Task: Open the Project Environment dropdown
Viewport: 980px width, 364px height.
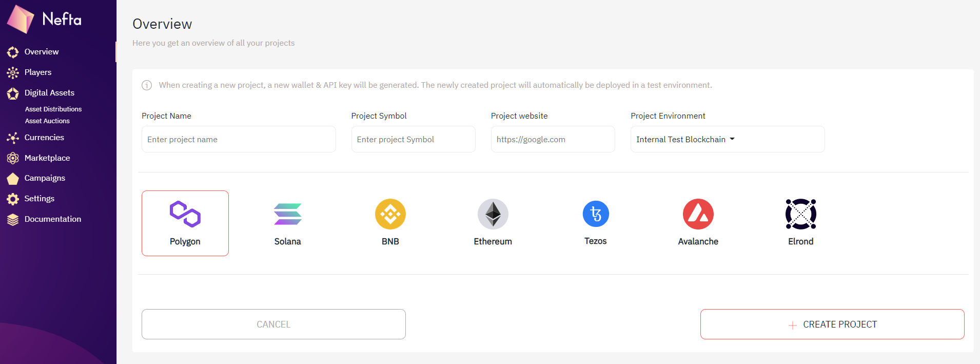Action: (728, 139)
